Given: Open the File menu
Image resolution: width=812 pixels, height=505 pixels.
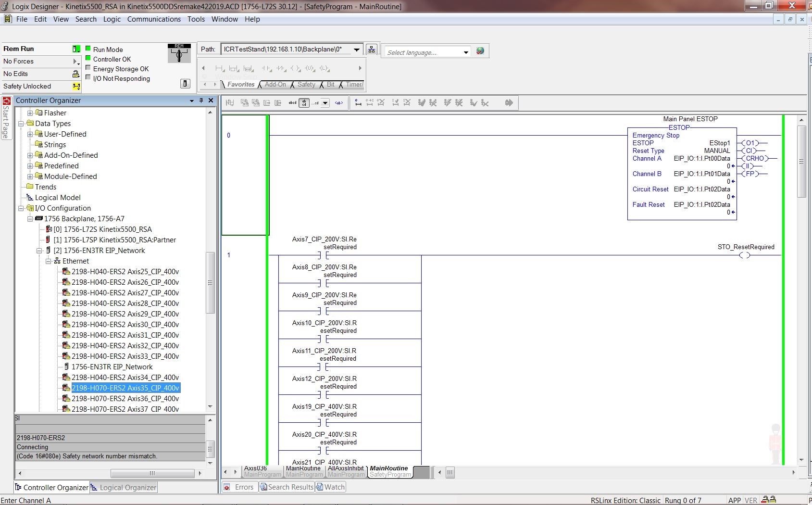Looking at the screenshot, I should click(x=22, y=19).
